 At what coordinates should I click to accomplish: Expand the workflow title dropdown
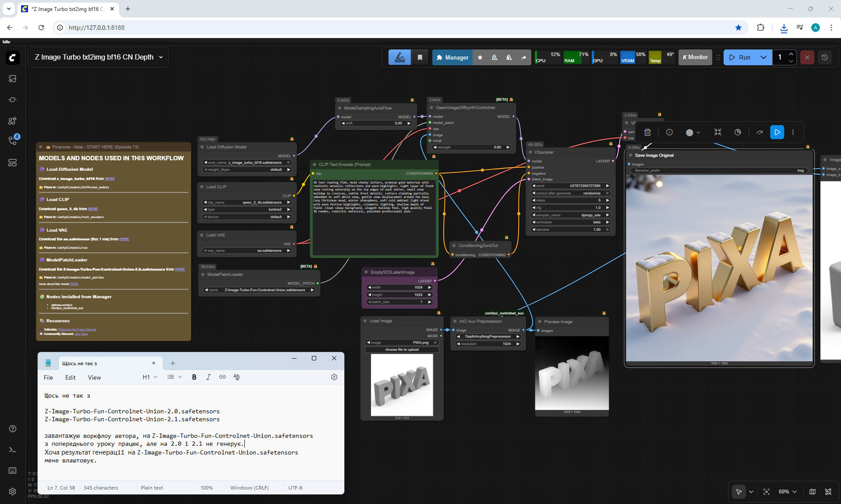pyautogui.click(x=161, y=57)
